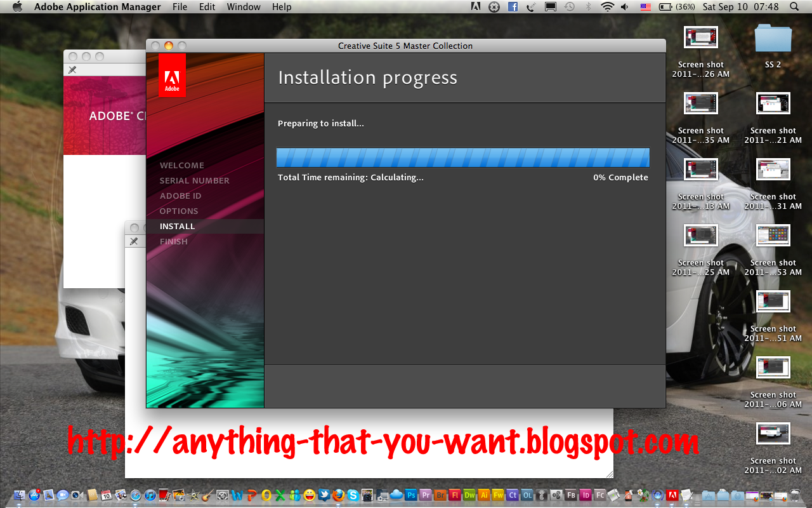This screenshot has width=812, height=508.
Task: Open the Edit menu
Action: (207, 7)
